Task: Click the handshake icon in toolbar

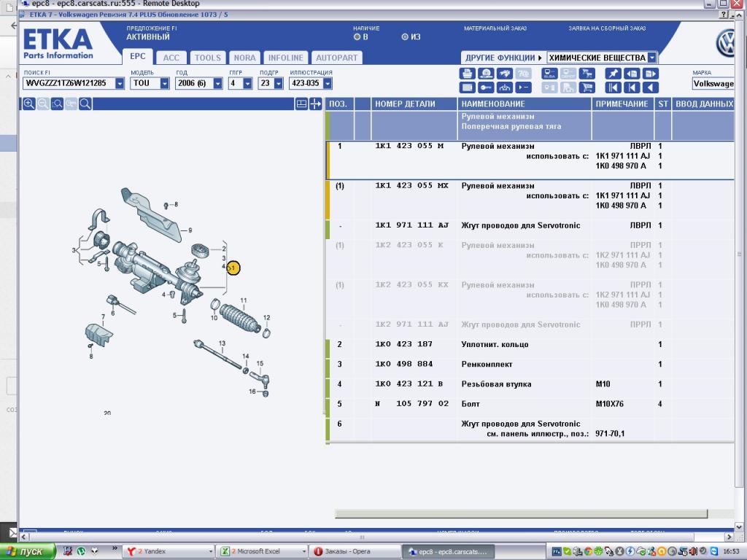Action: tap(505, 74)
